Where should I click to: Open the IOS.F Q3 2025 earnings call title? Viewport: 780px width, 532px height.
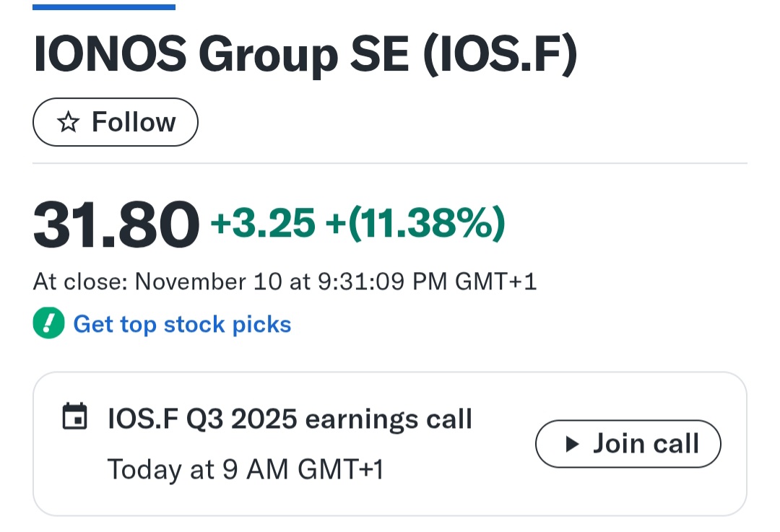click(290, 419)
